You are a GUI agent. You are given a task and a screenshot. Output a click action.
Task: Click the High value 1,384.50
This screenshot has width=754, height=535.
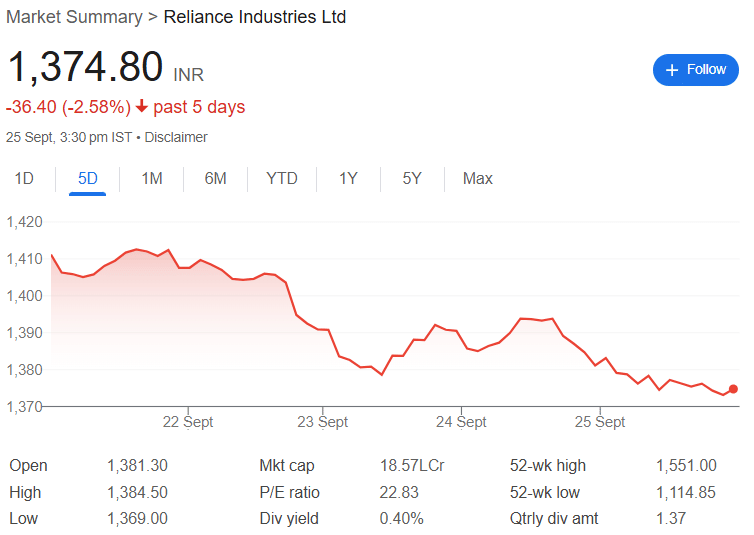click(138, 492)
